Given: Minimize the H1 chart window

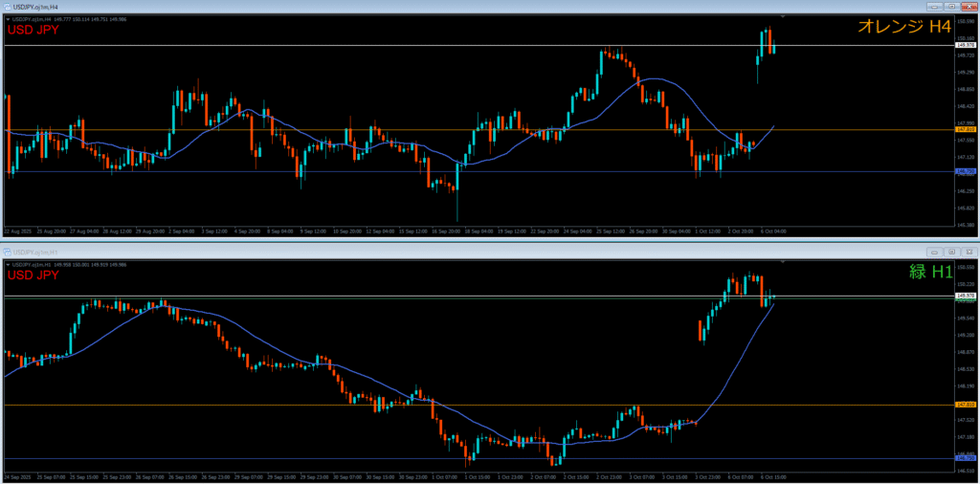Looking at the screenshot, I should coord(933,252).
